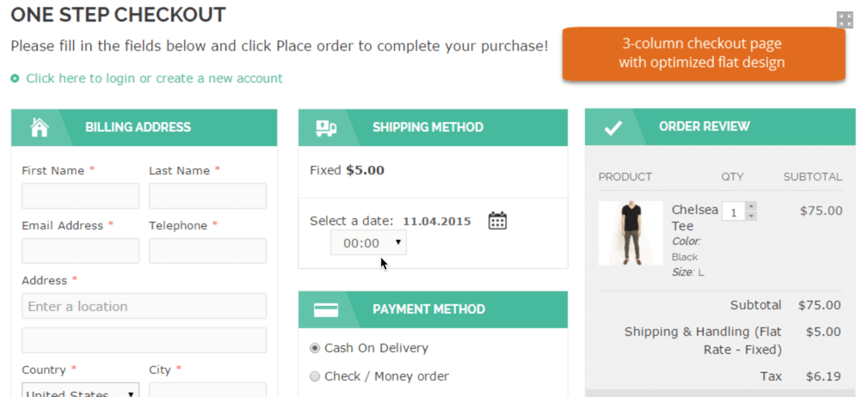868x397 pixels.
Task: Expand the Country dropdown
Action: (81, 392)
